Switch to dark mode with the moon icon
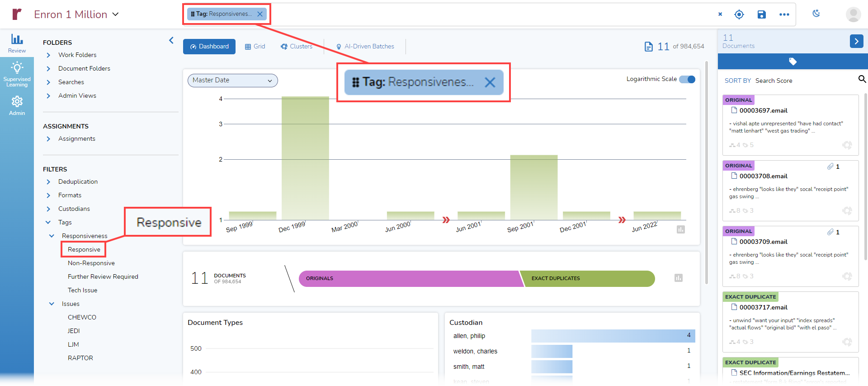 pyautogui.click(x=816, y=14)
